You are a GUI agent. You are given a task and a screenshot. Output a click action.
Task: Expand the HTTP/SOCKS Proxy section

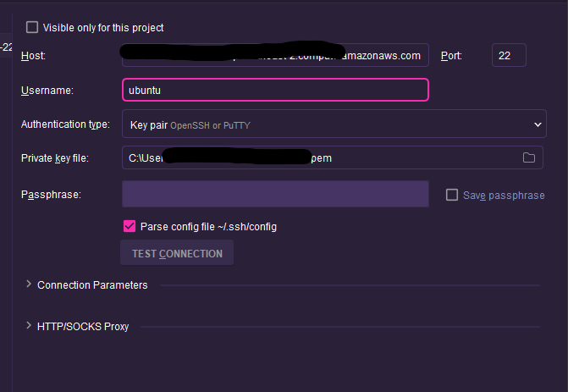tap(83, 327)
